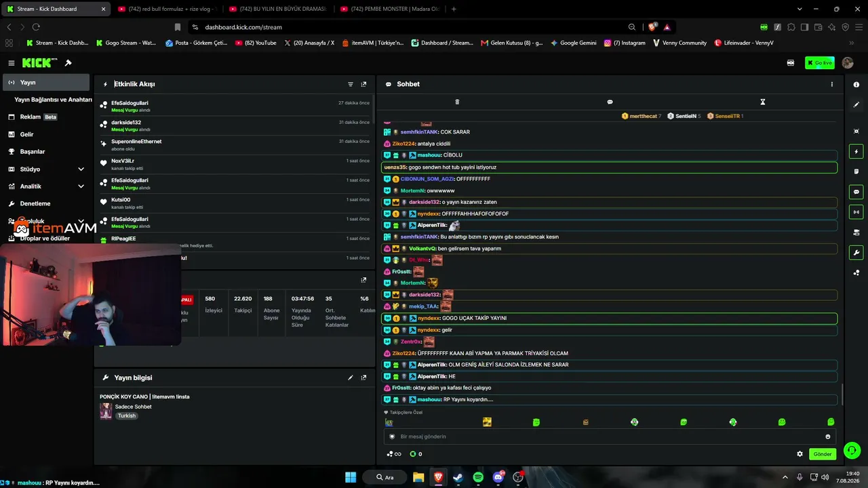Click the Ara search box on taskbar
Screen dimensions: 868x488
click(385, 477)
